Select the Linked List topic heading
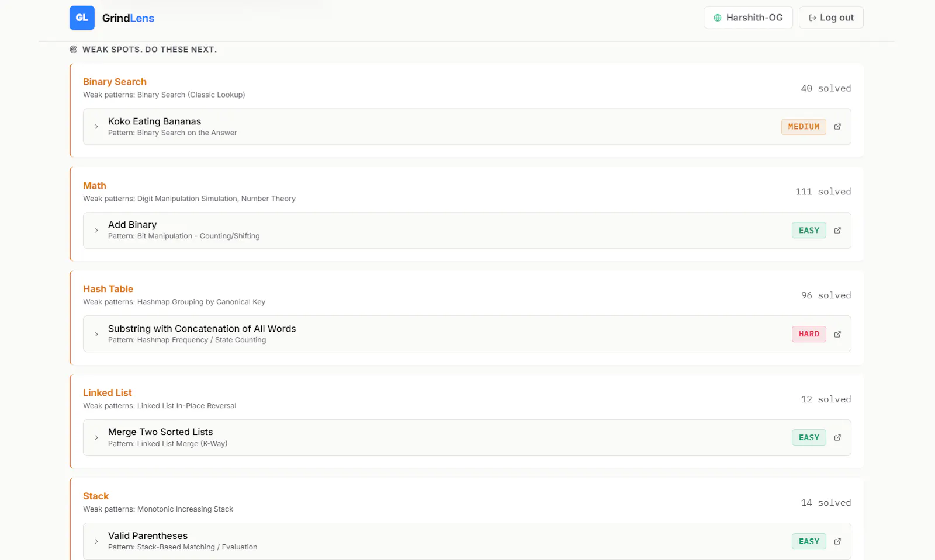Image resolution: width=935 pixels, height=560 pixels. click(108, 393)
